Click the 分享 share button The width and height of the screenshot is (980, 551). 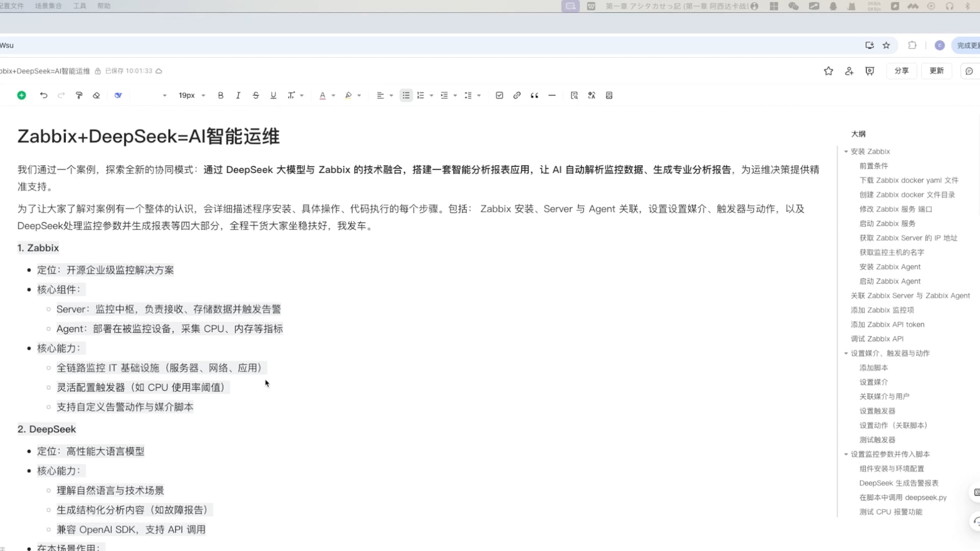coord(901,71)
